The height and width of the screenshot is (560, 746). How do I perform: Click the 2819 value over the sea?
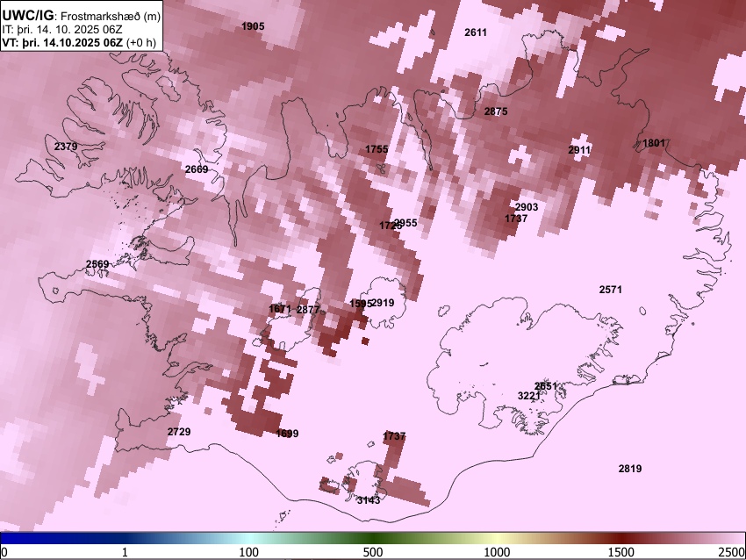point(630,469)
